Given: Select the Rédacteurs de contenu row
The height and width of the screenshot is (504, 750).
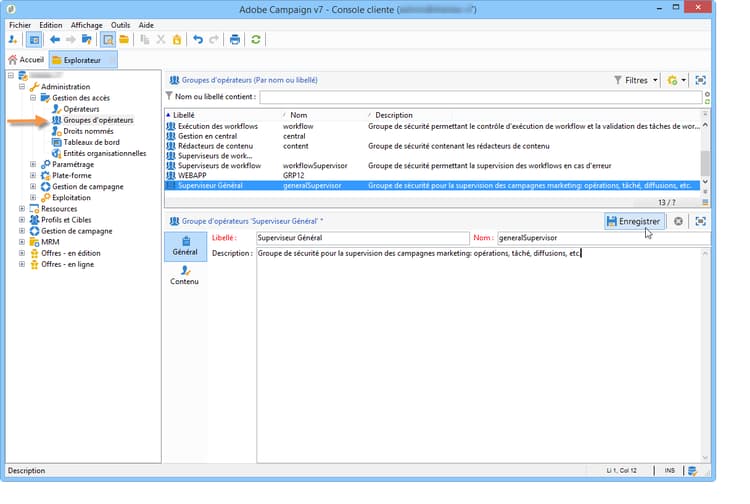Looking at the screenshot, I should (x=432, y=146).
